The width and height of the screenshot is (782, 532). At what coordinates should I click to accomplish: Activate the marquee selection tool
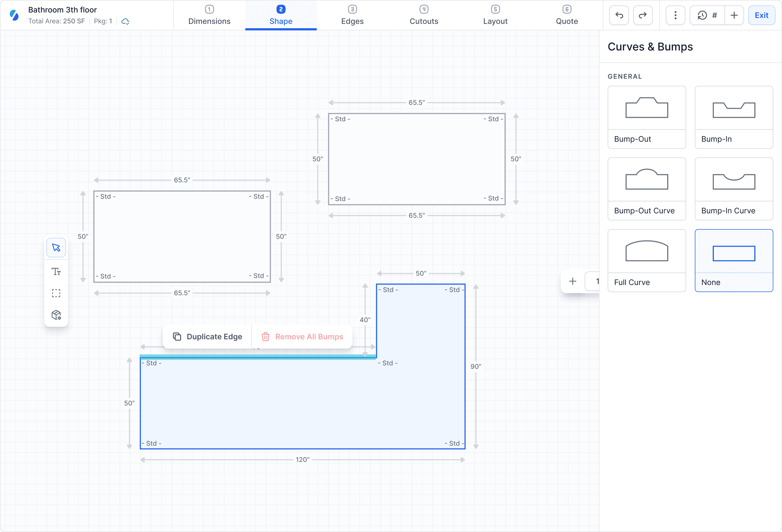pos(56,293)
